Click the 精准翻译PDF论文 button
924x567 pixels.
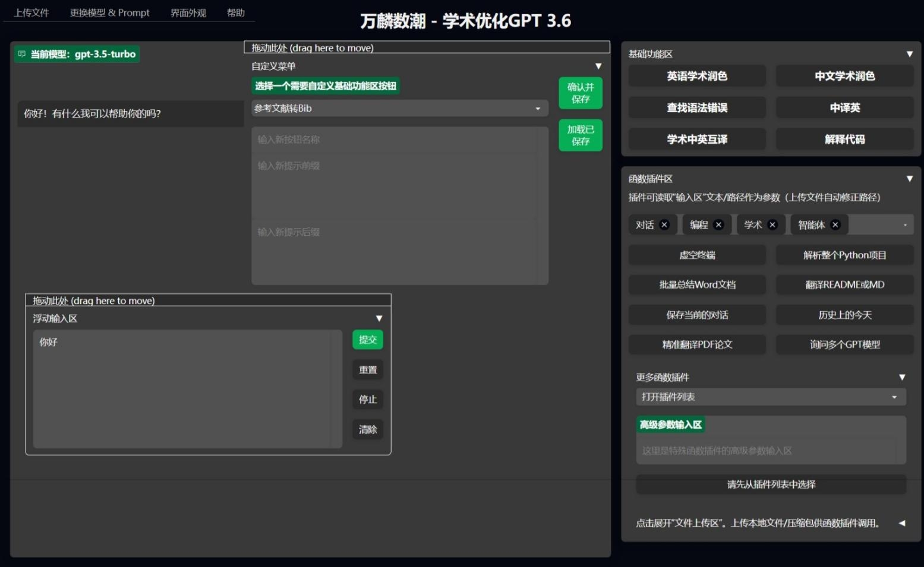(697, 344)
